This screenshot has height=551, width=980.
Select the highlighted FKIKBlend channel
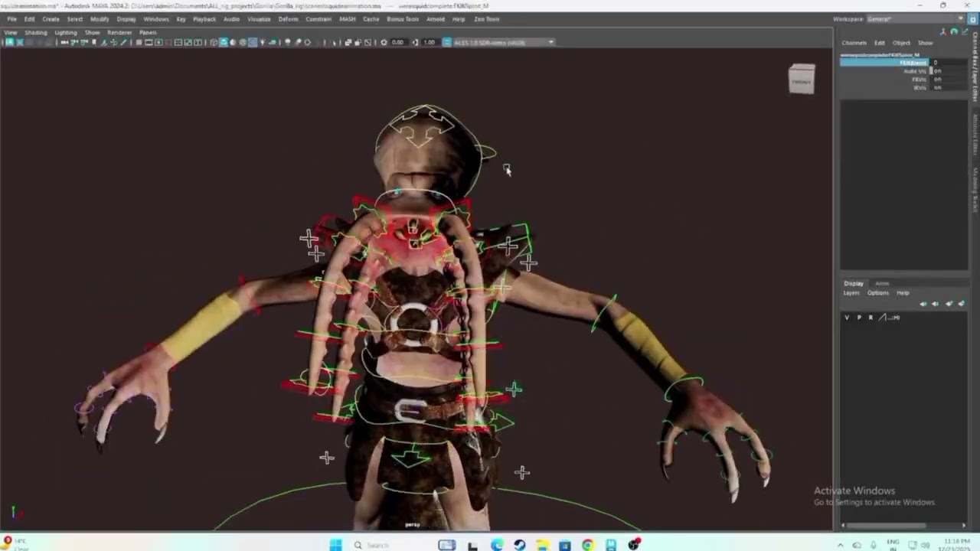pyautogui.click(x=884, y=63)
